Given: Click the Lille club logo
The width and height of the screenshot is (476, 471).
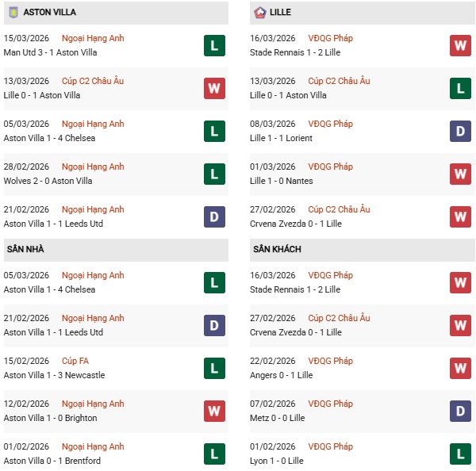Looking at the screenshot, I should 259,12.
